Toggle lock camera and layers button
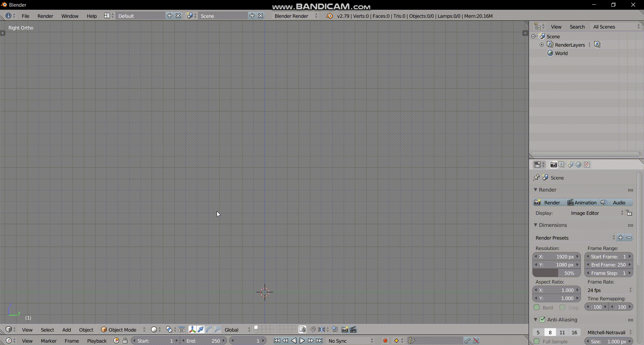The image size is (644, 345). (302, 330)
